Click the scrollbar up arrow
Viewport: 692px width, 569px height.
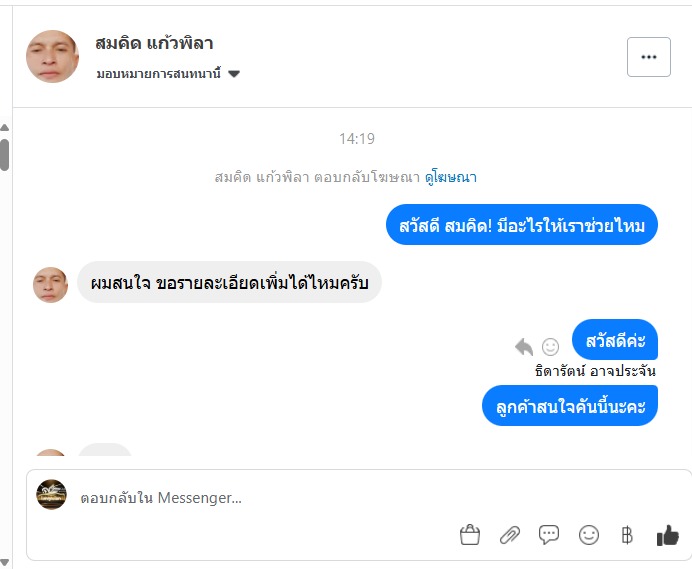[5, 128]
